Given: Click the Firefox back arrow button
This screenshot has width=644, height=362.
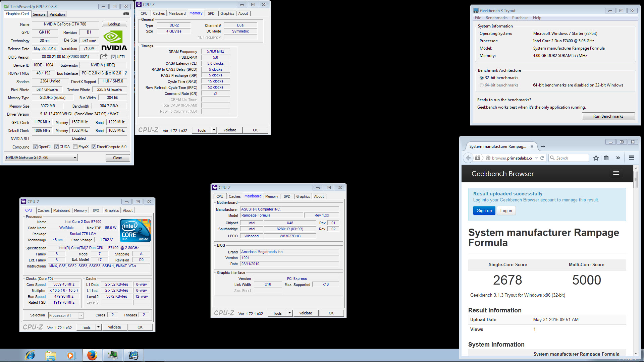Looking at the screenshot, I should (x=468, y=158).
